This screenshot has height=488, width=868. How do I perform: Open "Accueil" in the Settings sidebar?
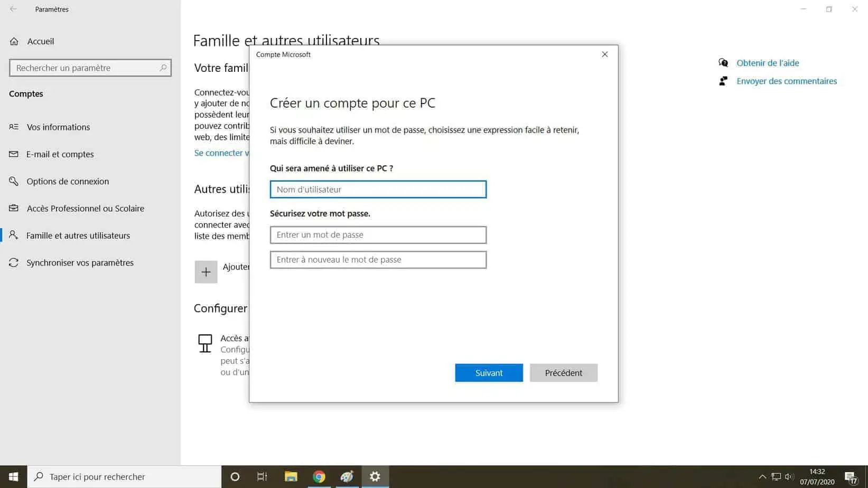(x=40, y=41)
